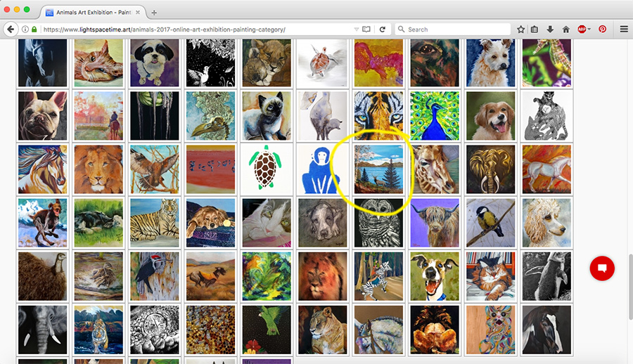Screen dimensions: 633x364
Task: Open the zebra in forest painting
Action: (378, 276)
